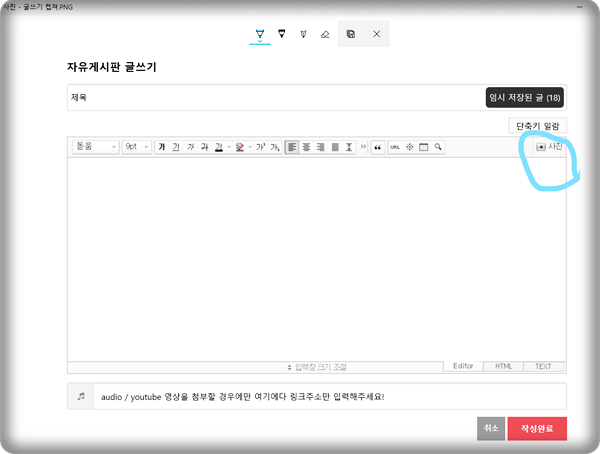
Task: Switch to the TEXT editor tab
Action: click(543, 367)
